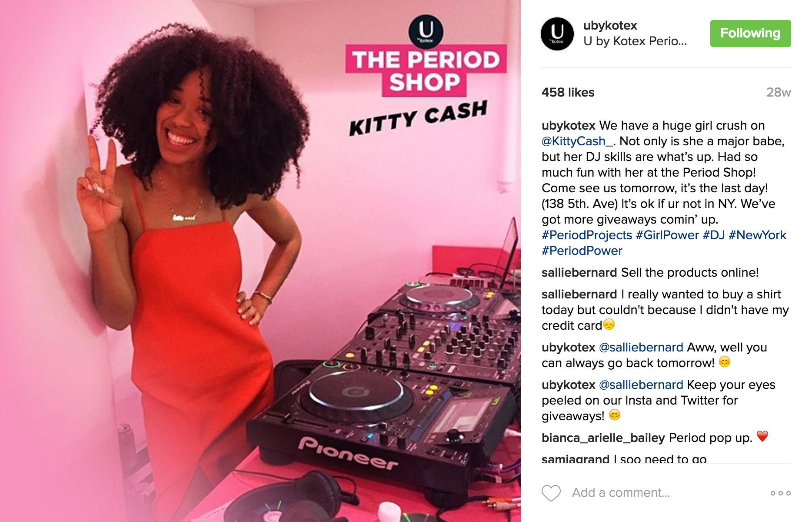Toggle the green Following button
This screenshot has height=522, width=812.
tap(750, 33)
